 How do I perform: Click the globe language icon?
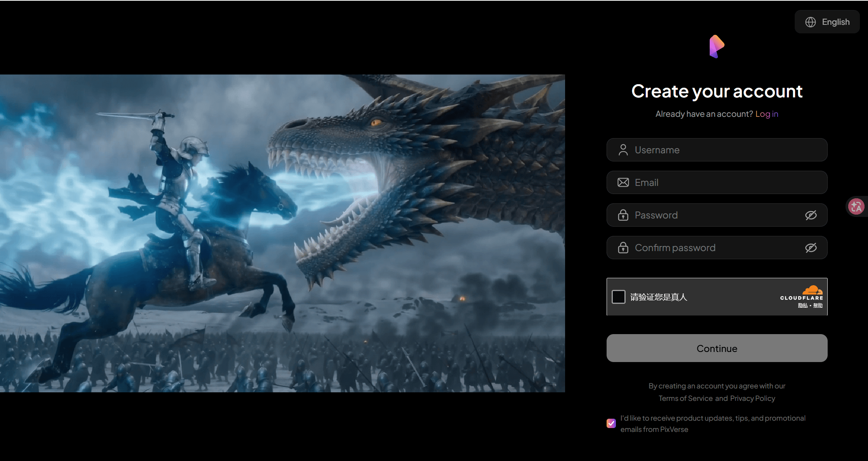[x=810, y=22]
